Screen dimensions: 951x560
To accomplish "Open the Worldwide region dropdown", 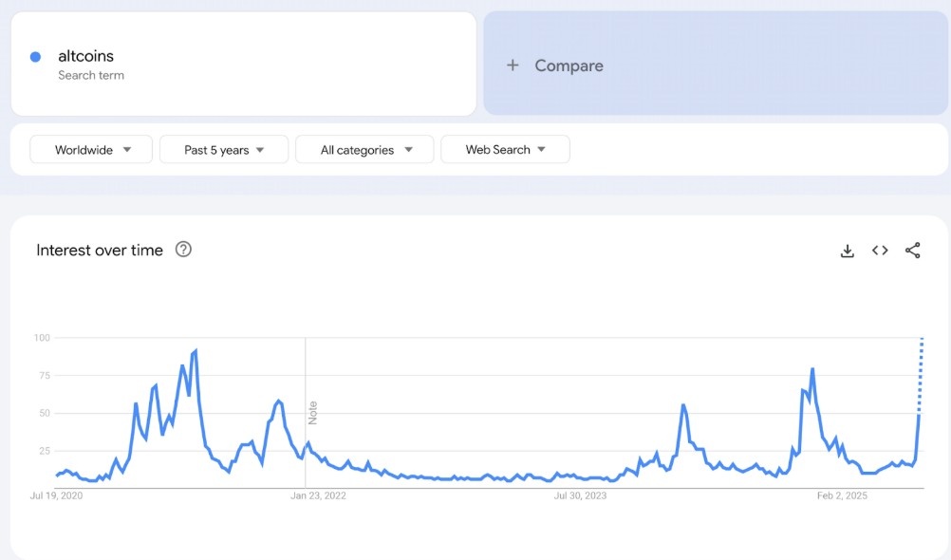I will tap(91, 150).
